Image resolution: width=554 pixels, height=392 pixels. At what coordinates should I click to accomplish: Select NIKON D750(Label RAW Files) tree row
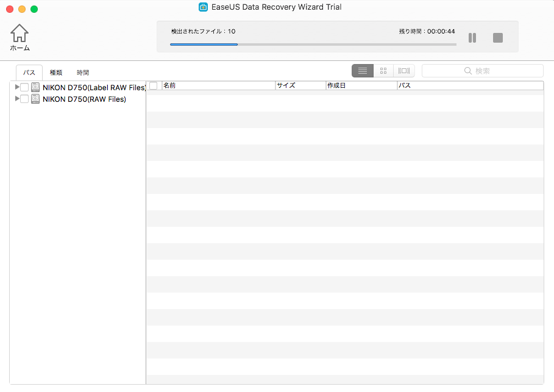[78, 87]
